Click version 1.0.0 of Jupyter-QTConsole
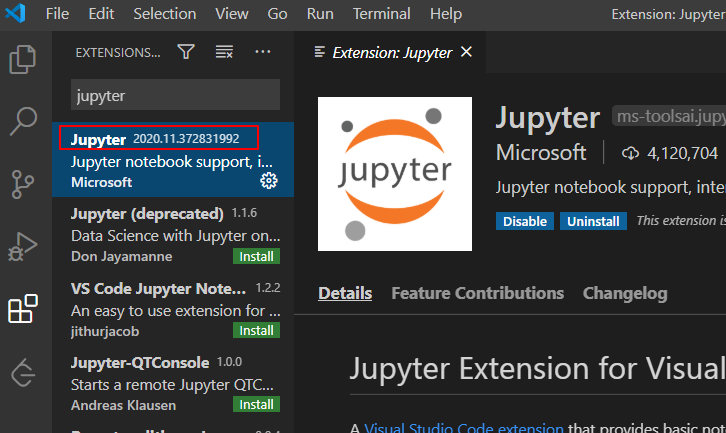The width and height of the screenshot is (726, 433). coord(229,362)
